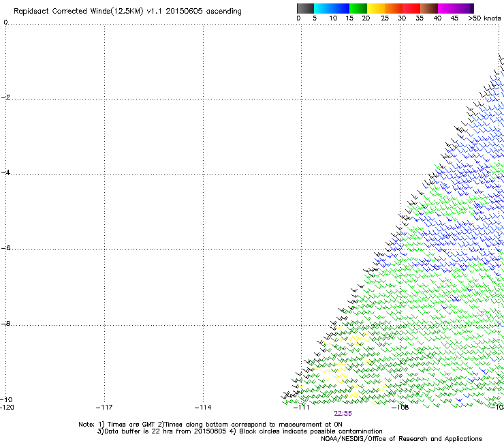
Task: Click the latitude label '-2'
Action: pyautogui.click(x=5, y=97)
